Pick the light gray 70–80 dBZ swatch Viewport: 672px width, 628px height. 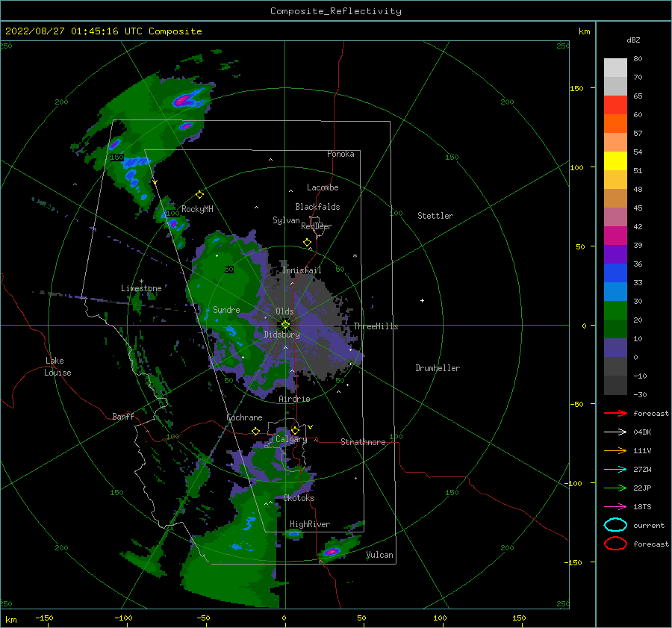(615, 67)
